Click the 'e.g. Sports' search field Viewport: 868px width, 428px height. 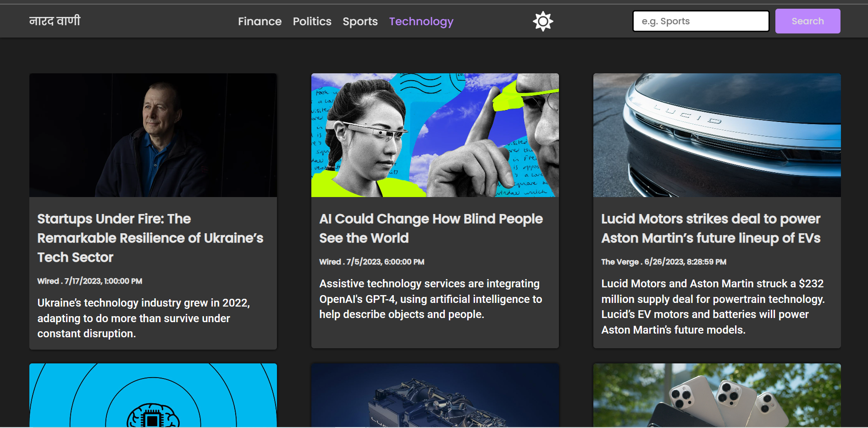pos(701,21)
